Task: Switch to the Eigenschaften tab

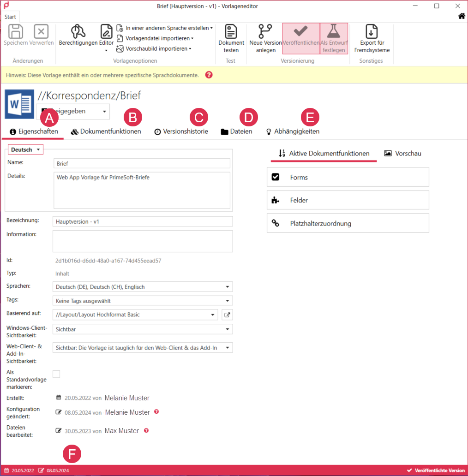Action: click(x=34, y=131)
